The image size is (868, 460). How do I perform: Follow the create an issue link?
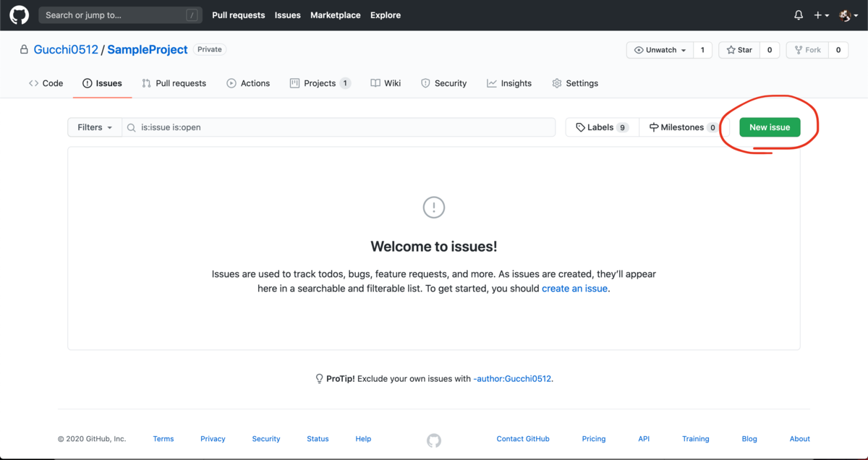(574, 288)
